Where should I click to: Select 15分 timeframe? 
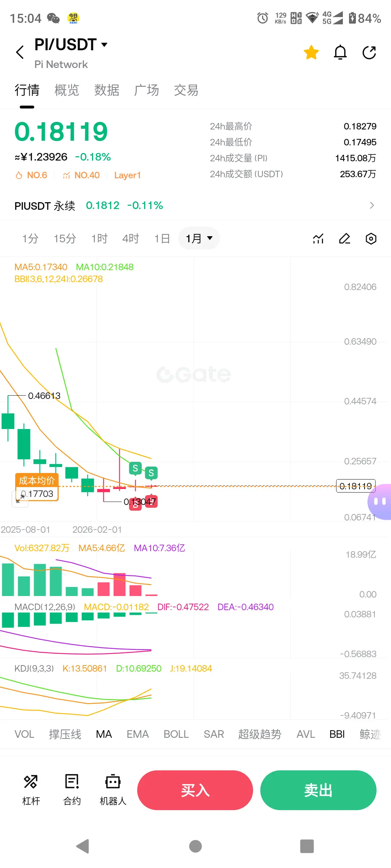coord(65,238)
